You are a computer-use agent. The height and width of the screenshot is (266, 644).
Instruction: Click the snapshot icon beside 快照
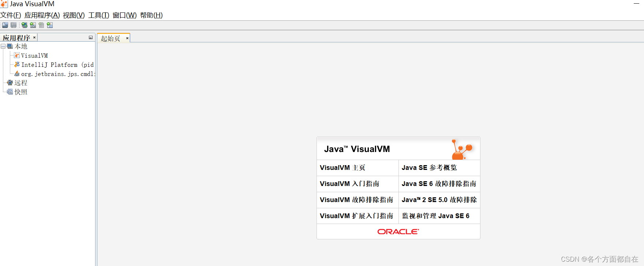pos(10,92)
